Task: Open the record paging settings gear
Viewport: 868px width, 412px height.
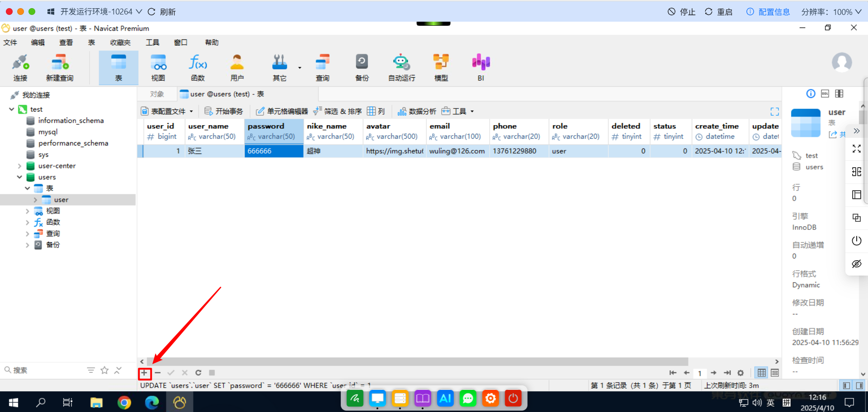Action: [x=741, y=373]
